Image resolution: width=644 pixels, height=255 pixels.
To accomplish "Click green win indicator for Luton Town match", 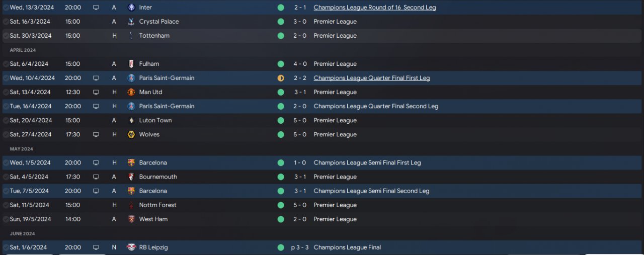I will [x=281, y=120].
